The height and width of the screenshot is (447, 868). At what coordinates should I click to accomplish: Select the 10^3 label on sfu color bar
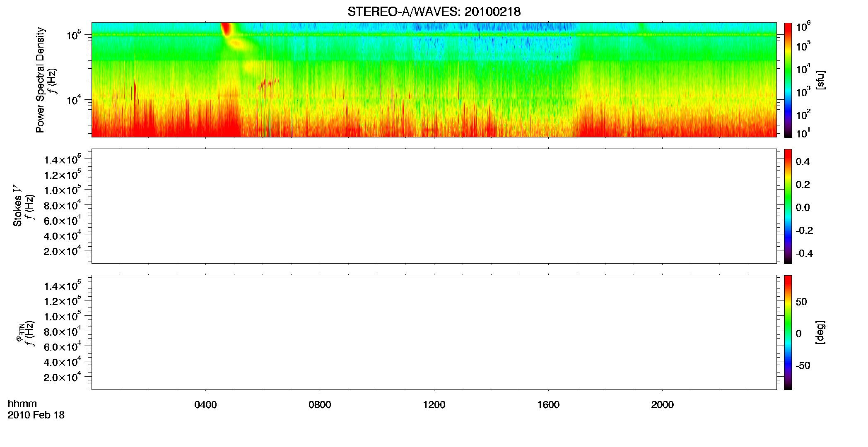[803, 92]
